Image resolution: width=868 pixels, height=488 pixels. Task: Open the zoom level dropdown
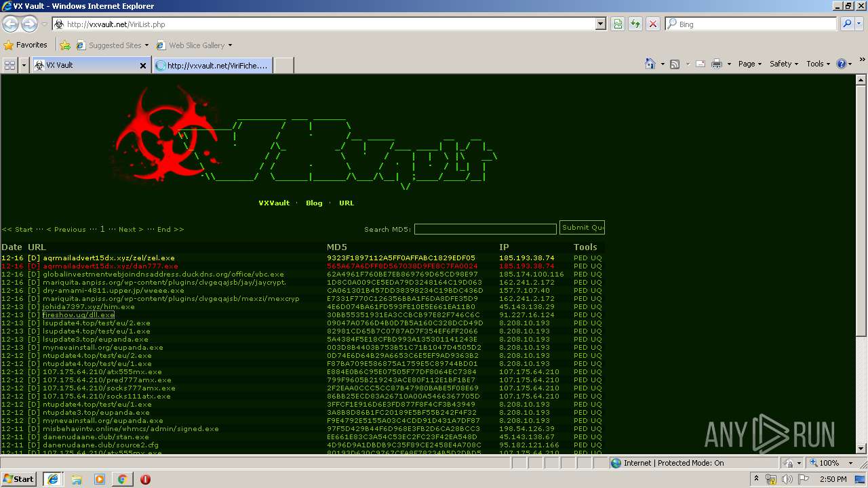[x=852, y=463]
